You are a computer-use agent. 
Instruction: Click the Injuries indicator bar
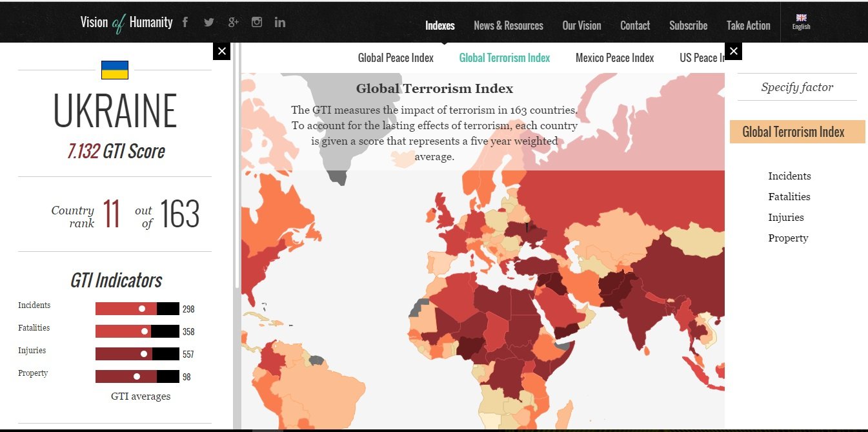(x=137, y=354)
